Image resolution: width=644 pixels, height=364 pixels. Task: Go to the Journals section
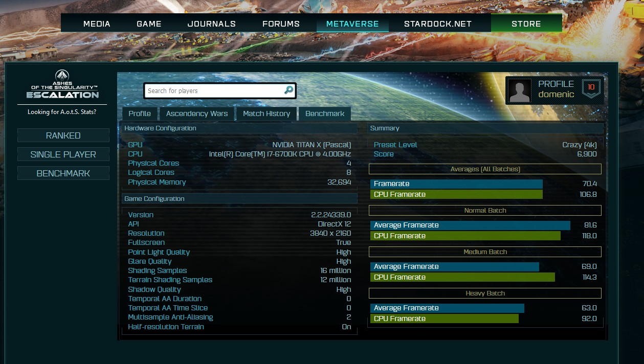[x=211, y=24]
